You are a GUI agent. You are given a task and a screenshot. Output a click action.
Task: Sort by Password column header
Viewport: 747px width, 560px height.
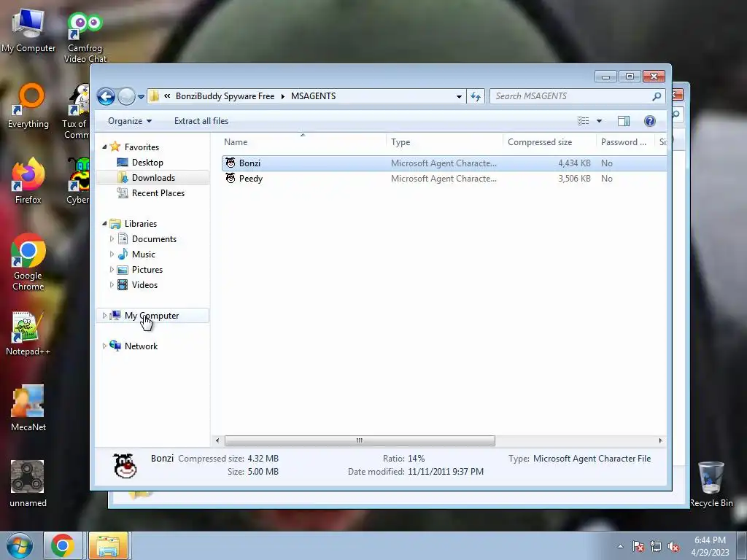[625, 142]
